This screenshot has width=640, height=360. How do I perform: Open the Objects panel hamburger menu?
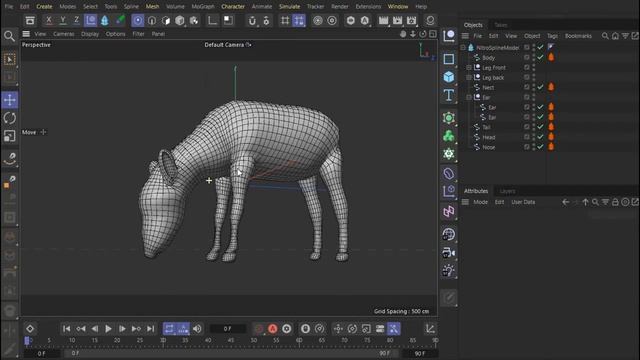pos(465,36)
